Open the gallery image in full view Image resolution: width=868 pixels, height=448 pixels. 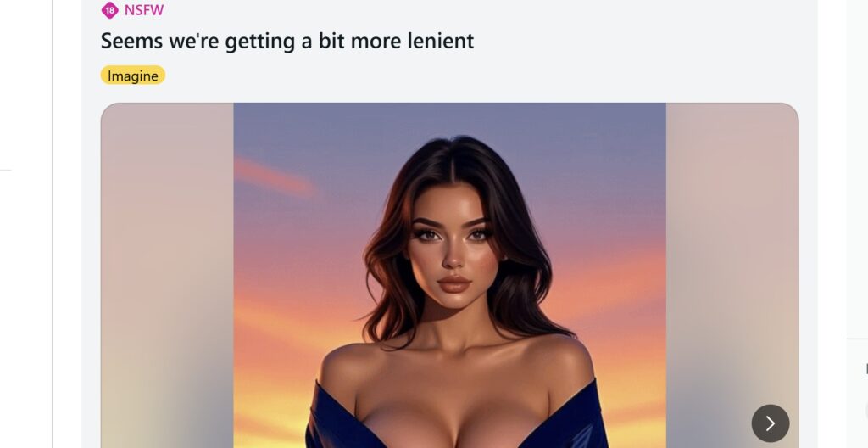449,276
